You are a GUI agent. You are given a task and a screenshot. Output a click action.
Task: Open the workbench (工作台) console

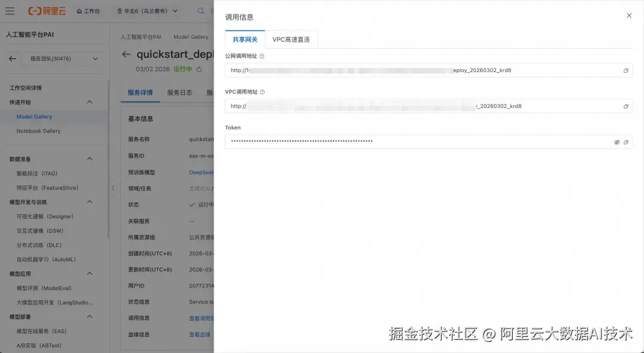pos(88,11)
